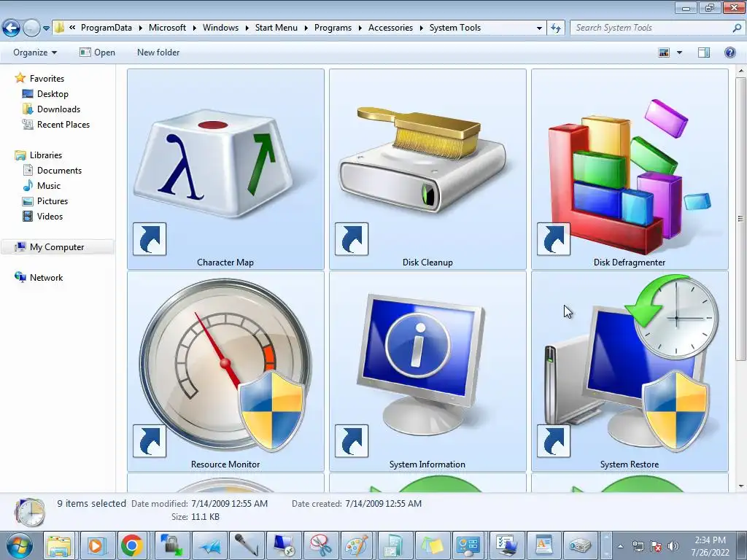Open Sticky Notes from the taskbar
This screenshot has height=560, width=747.
point(432,545)
